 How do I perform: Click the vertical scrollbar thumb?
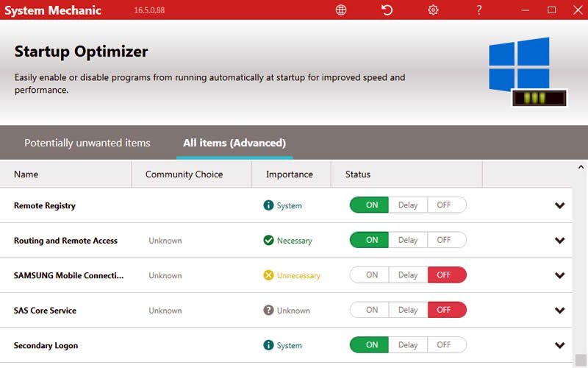click(581, 360)
